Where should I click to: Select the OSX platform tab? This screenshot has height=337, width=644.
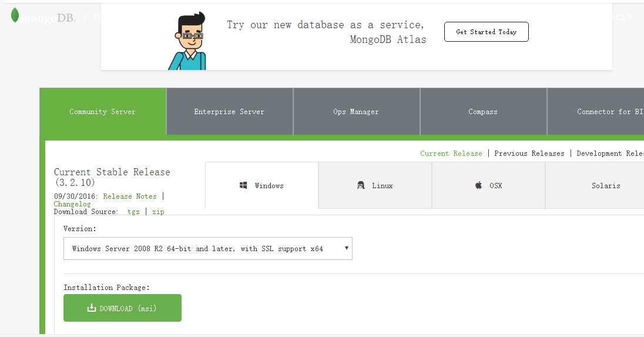pyautogui.click(x=488, y=185)
